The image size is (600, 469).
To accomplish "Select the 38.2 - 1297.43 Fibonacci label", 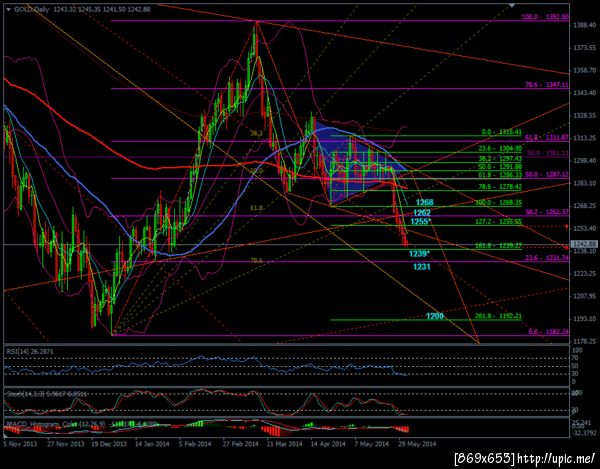I will coord(500,158).
